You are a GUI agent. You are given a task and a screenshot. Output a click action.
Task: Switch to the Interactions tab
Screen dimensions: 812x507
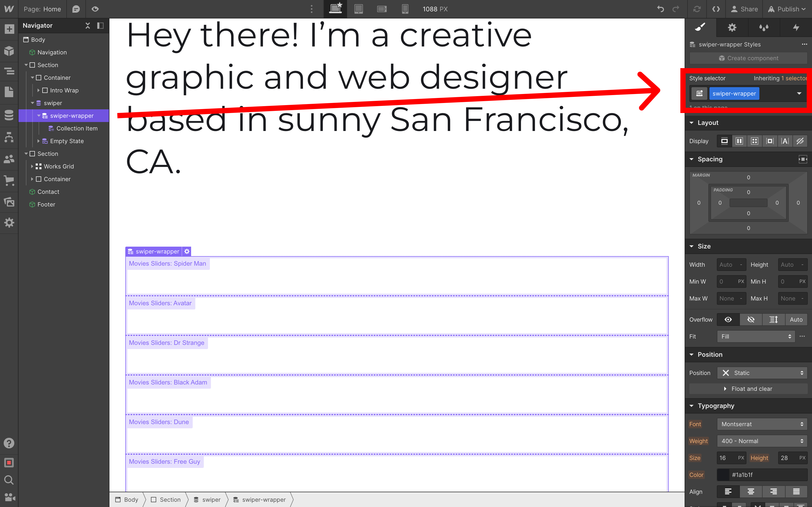click(x=796, y=27)
